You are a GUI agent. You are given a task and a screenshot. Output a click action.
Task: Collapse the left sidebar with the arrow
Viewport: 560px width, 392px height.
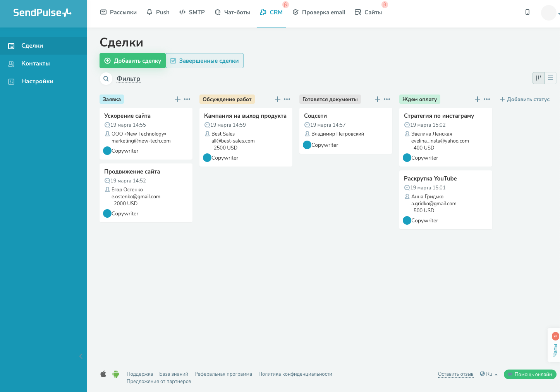[81, 356]
